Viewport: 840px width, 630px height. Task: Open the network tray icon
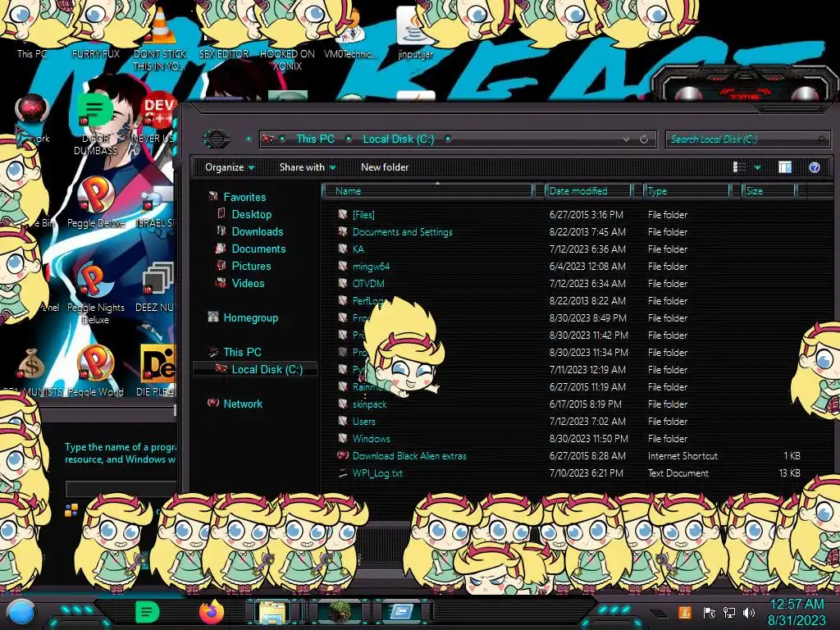coord(729,613)
